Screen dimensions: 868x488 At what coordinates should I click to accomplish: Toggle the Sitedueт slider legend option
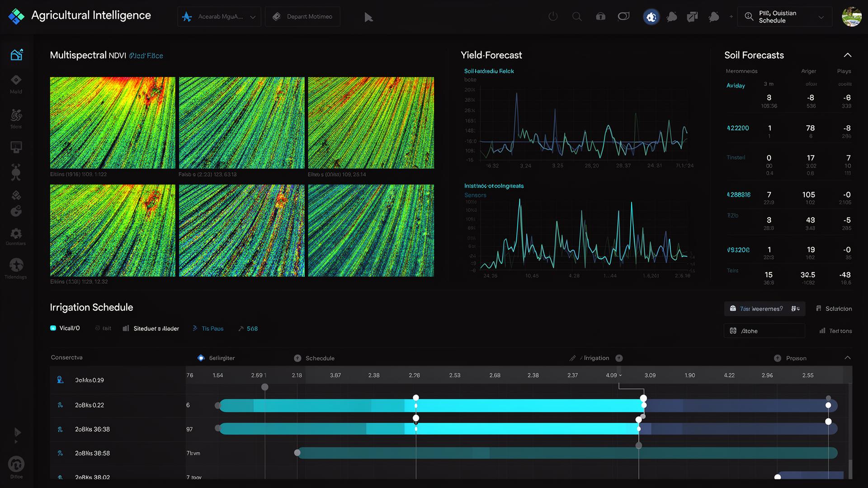tap(151, 328)
